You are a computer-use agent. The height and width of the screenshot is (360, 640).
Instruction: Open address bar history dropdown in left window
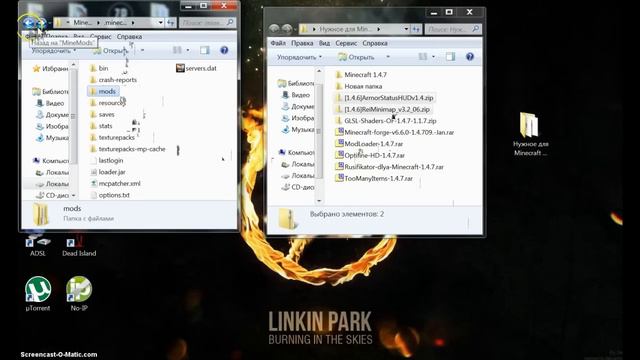pos(160,22)
